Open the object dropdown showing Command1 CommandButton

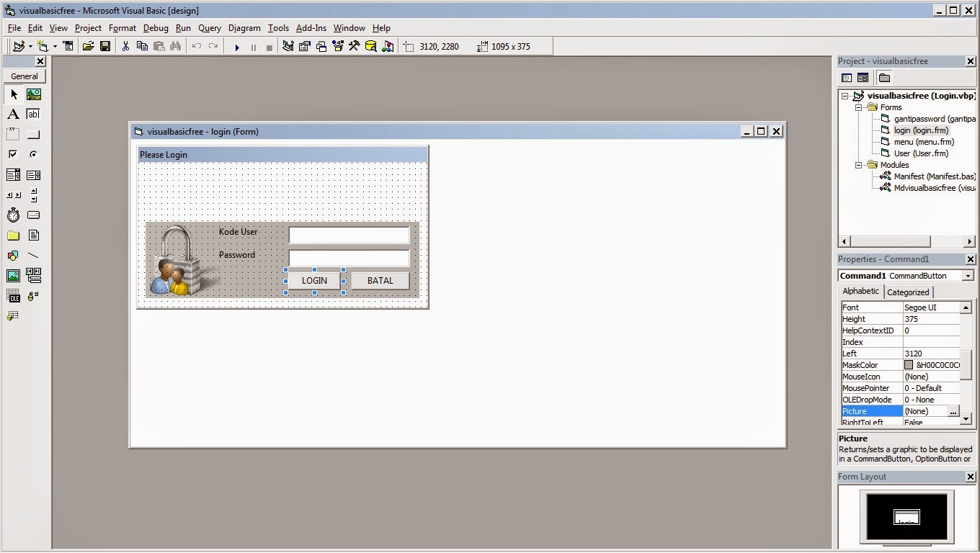pos(968,275)
